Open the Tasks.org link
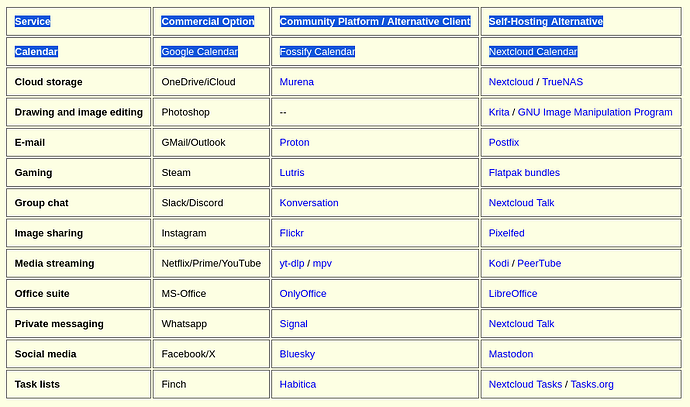Screen dimensions: 690x407 592,384
